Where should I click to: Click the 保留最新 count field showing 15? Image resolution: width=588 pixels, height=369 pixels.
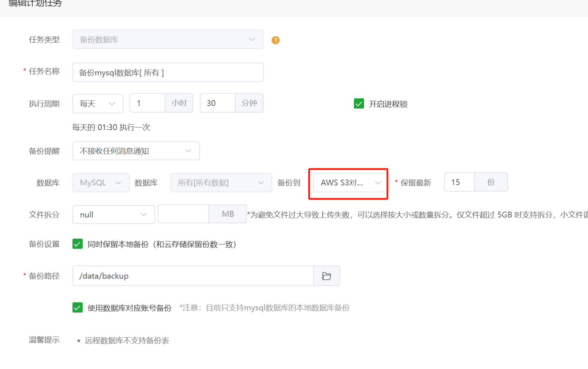459,182
